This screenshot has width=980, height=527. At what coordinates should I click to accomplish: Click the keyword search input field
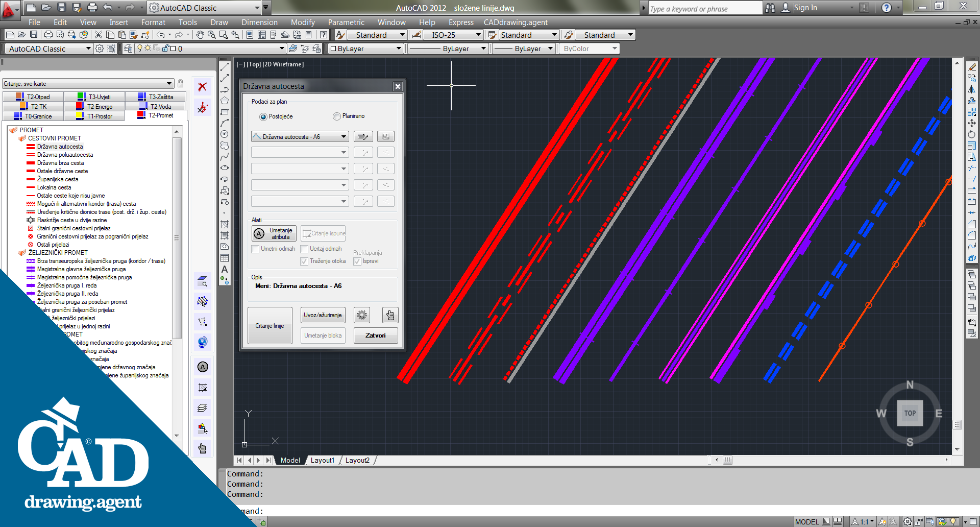705,9
